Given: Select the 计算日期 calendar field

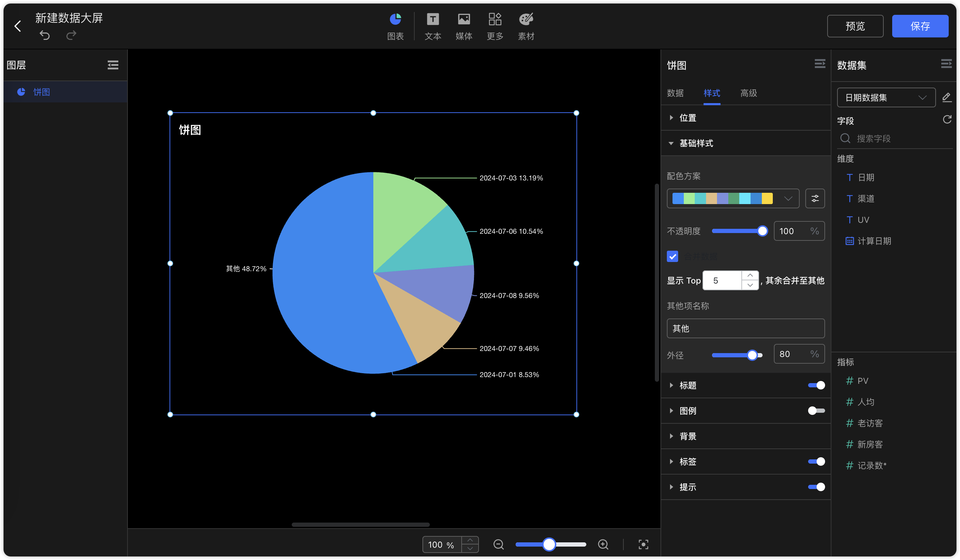Looking at the screenshot, I should click(x=868, y=241).
